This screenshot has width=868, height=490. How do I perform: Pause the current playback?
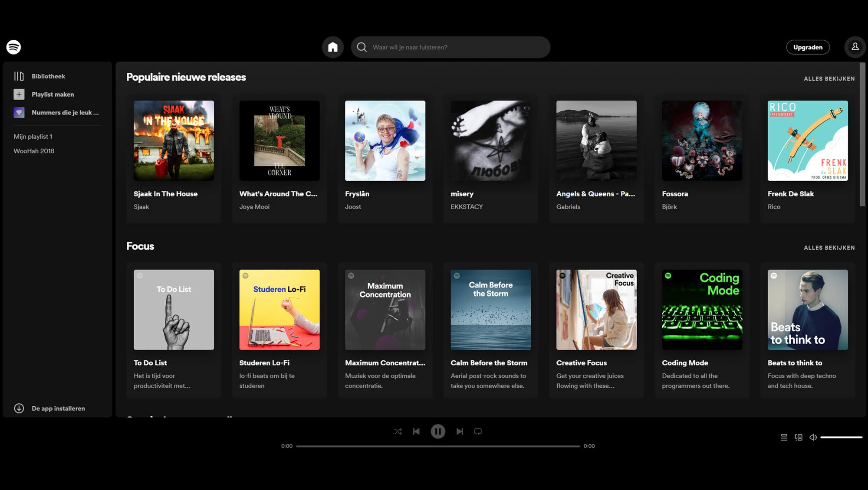pos(438,431)
